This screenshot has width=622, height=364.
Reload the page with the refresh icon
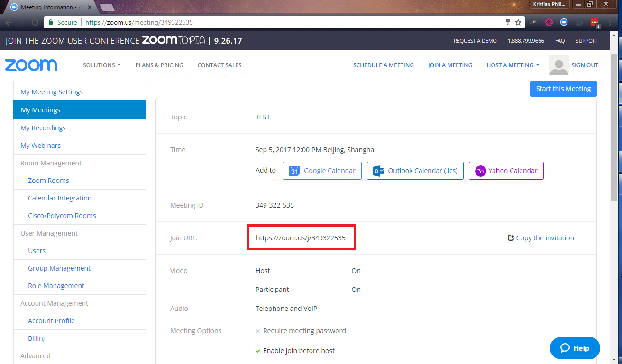[x=35, y=22]
